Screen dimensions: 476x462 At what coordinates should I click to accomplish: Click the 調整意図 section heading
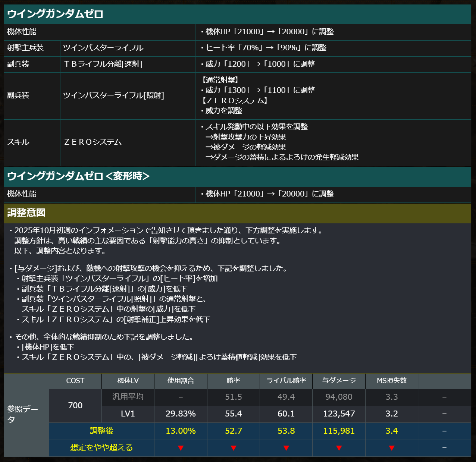[26, 213]
